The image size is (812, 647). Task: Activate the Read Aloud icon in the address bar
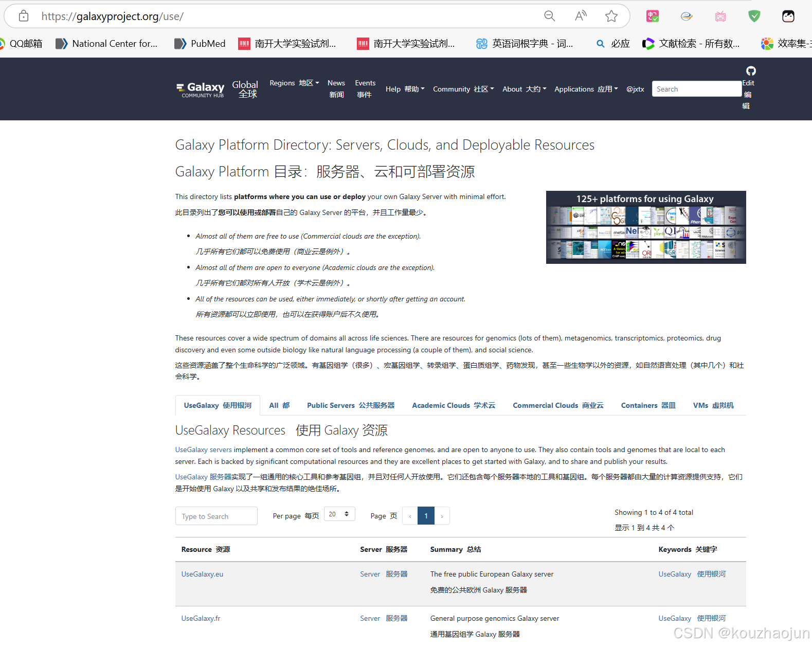tap(581, 16)
